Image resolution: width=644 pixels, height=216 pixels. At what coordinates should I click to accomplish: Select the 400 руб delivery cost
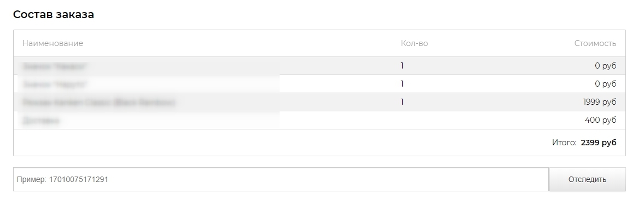click(x=600, y=120)
